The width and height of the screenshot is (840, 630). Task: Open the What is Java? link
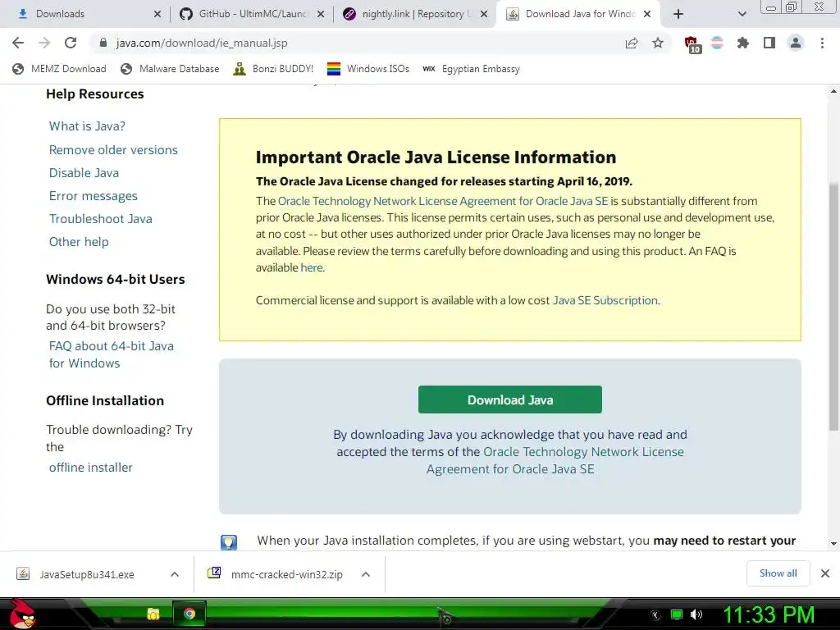click(x=87, y=126)
